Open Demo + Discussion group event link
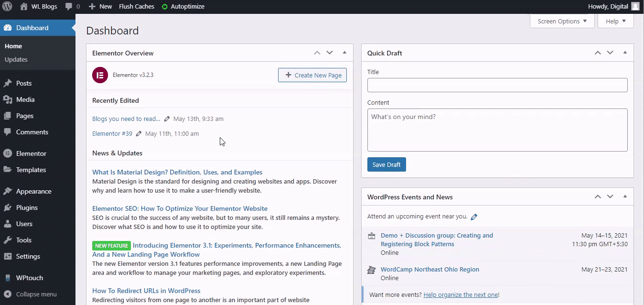This screenshot has width=644, height=305. (x=437, y=240)
